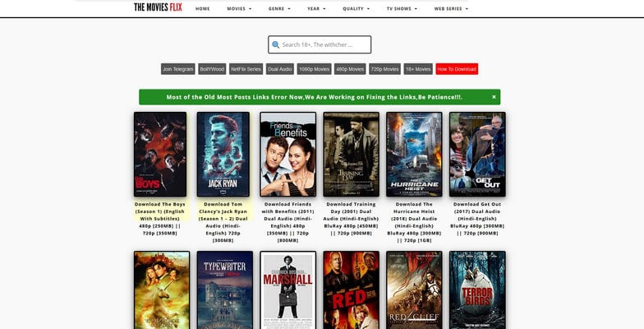Open Friends with Benefits poster

pos(287,155)
